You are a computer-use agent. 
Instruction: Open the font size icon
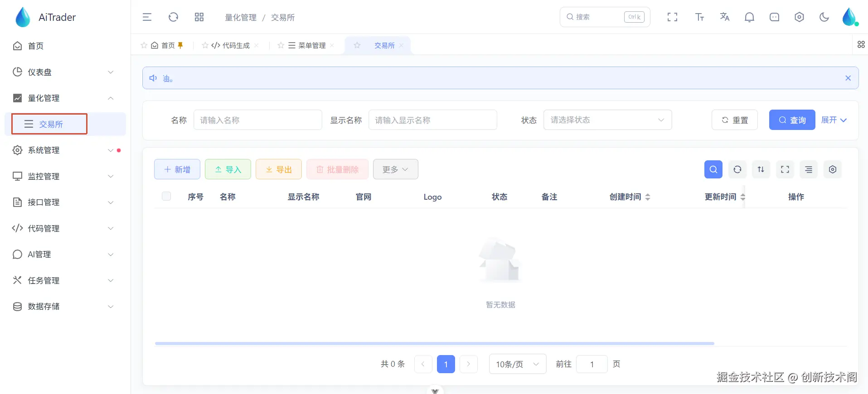[699, 17]
